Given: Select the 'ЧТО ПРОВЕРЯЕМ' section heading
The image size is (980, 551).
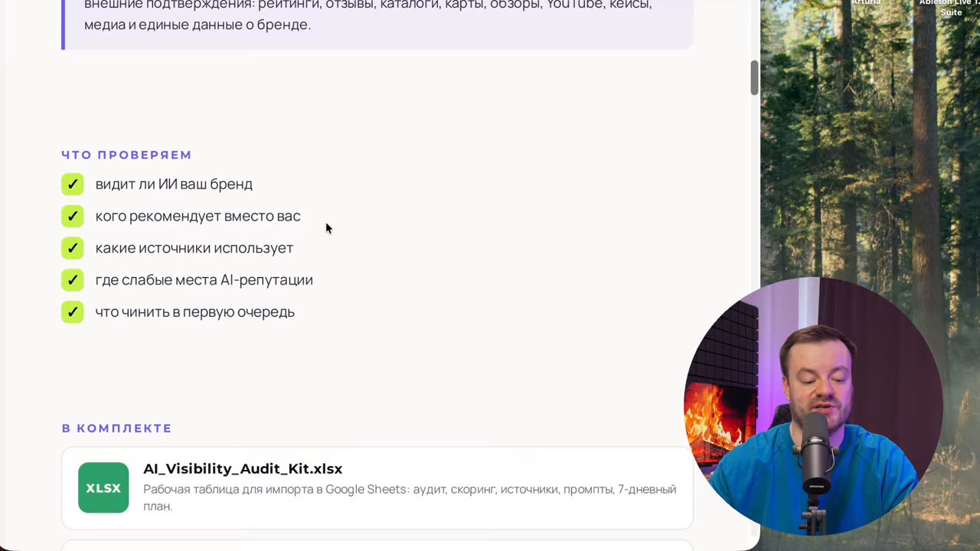Looking at the screenshot, I should [x=126, y=155].
